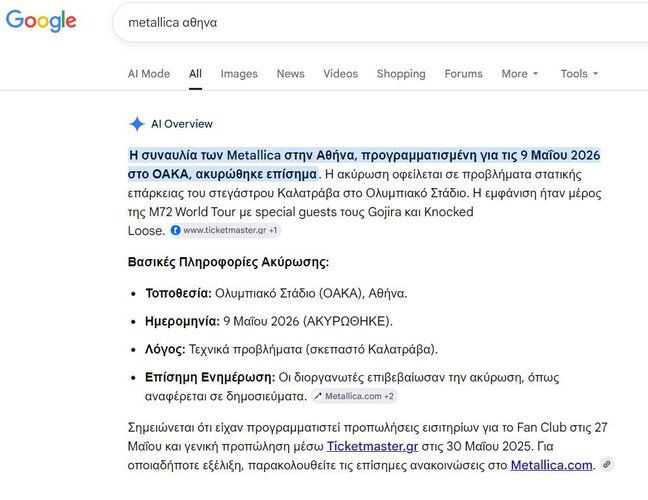Select the All results tab
648x500 pixels.
(195, 74)
